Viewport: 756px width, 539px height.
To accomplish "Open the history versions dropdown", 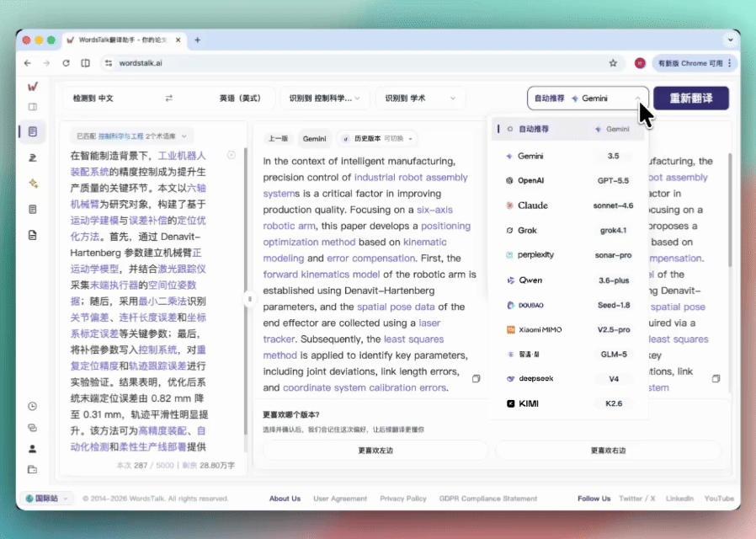I will point(377,139).
